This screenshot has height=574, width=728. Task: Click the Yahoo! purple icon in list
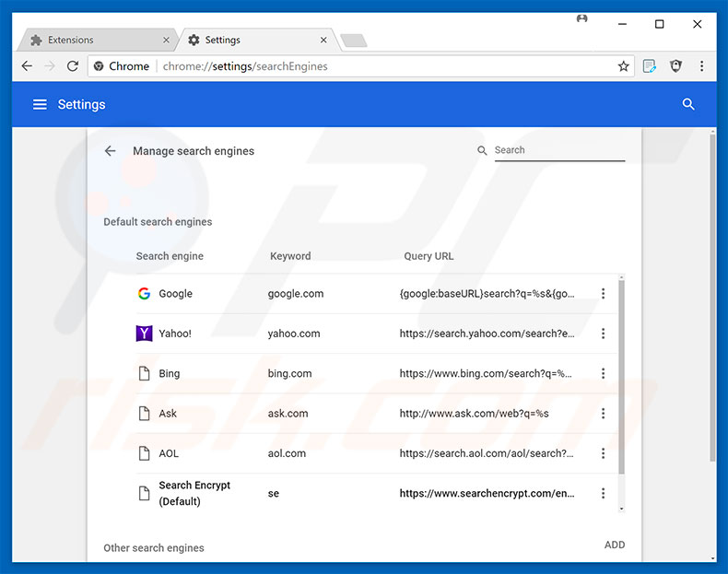tap(144, 334)
